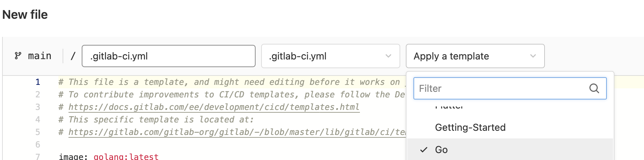Viewport: 644px width, 160px height.
Task: Click line number 1 in gutter
Action: pos(38,82)
